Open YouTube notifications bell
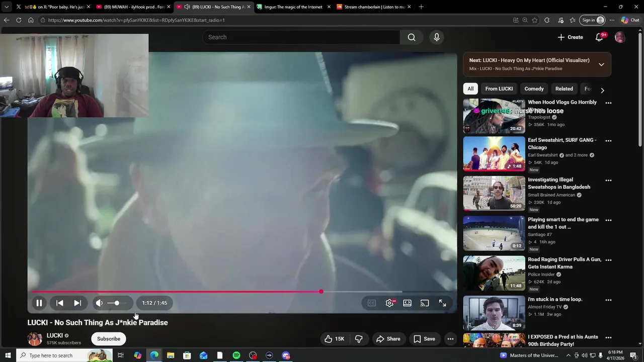 pyautogui.click(x=599, y=37)
